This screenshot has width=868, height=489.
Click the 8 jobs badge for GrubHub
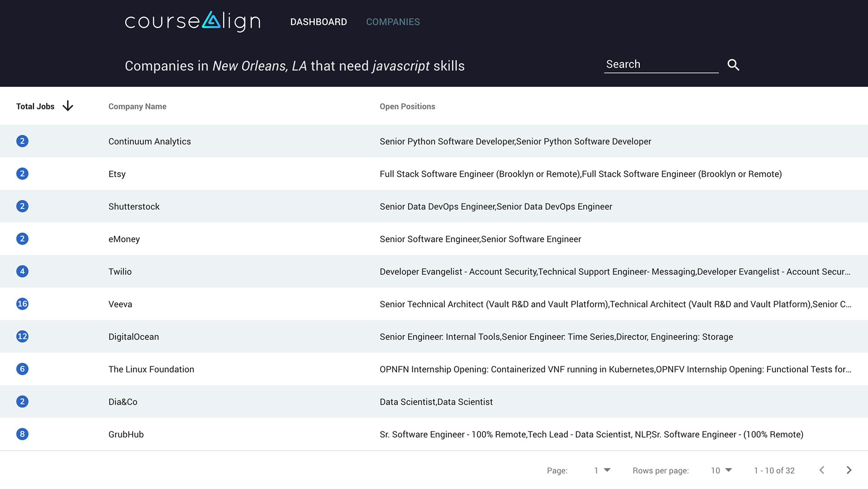[x=22, y=434]
